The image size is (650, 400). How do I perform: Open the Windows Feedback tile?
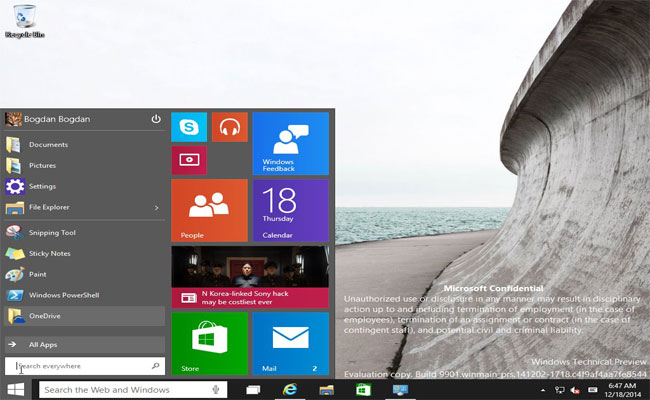[291, 143]
